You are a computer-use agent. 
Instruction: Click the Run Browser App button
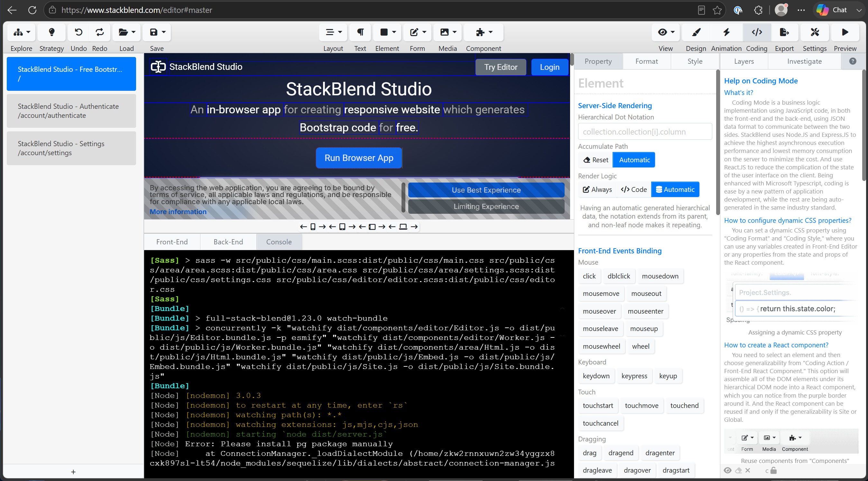pos(359,158)
